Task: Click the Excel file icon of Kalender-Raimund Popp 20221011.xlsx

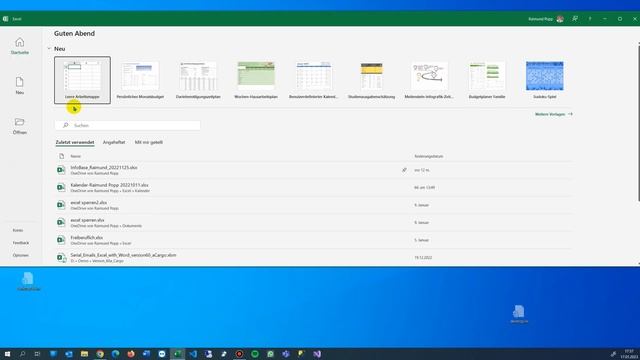Action: pyautogui.click(x=61, y=187)
